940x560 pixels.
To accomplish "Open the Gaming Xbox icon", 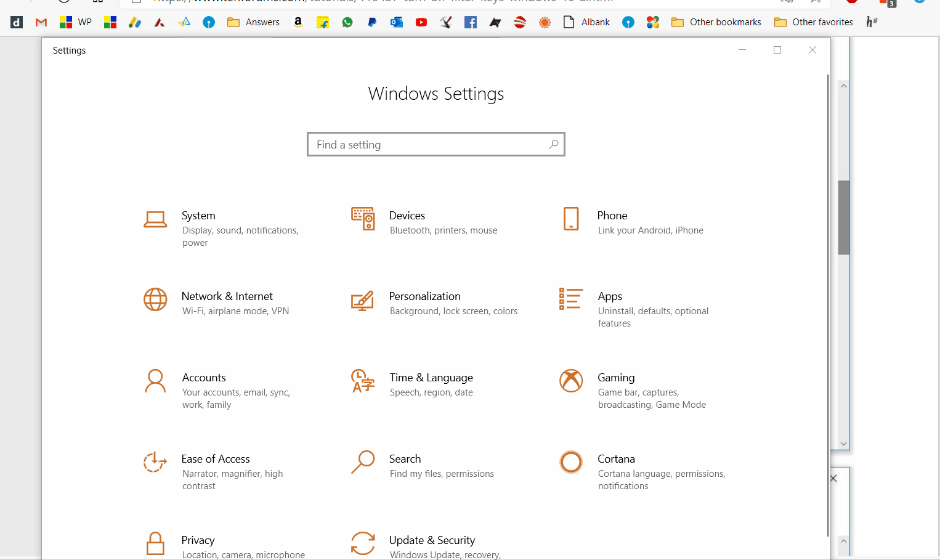I will coord(571,381).
